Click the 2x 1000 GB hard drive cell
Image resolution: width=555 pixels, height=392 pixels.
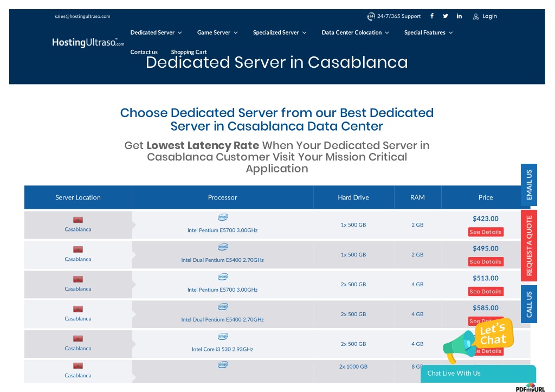(x=353, y=367)
